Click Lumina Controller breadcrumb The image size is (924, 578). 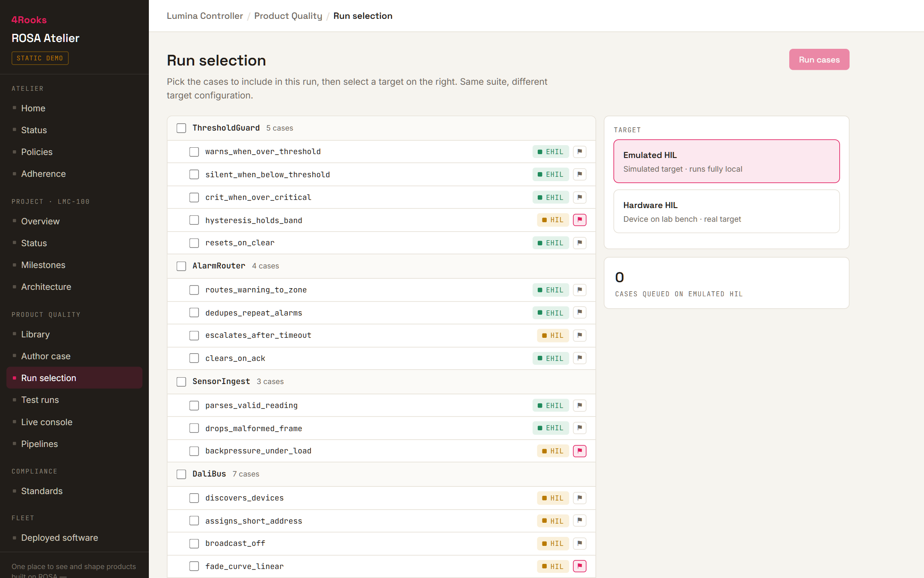pyautogui.click(x=204, y=16)
